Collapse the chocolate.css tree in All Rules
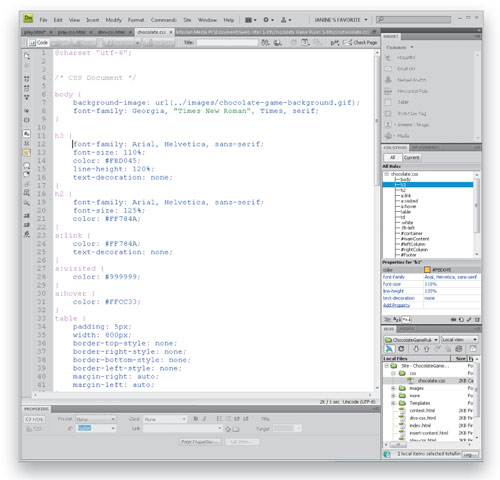 (387, 174)
